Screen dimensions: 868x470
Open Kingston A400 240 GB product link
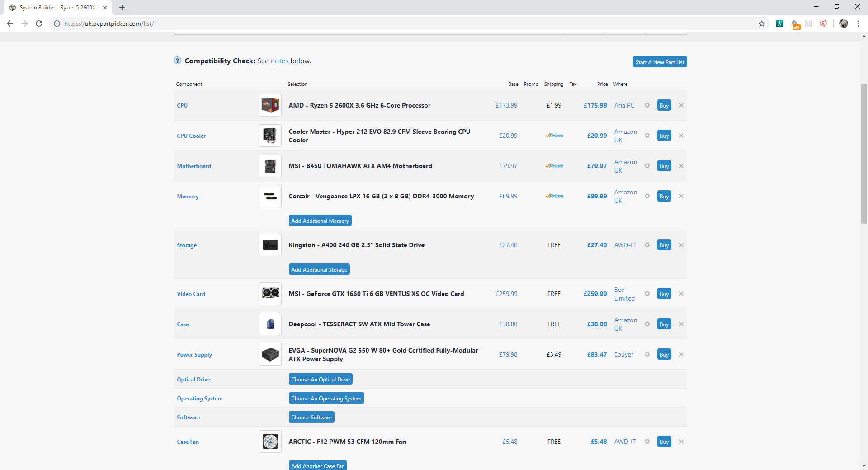coord(357,245)
